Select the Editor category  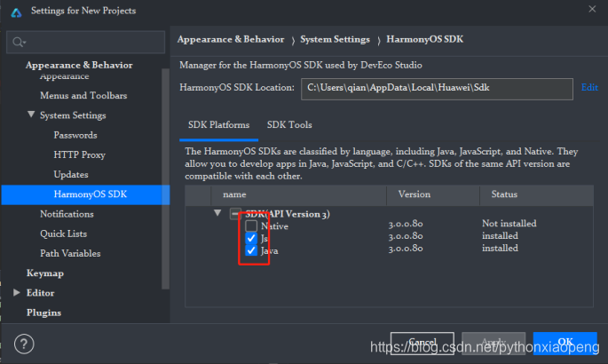40,293
